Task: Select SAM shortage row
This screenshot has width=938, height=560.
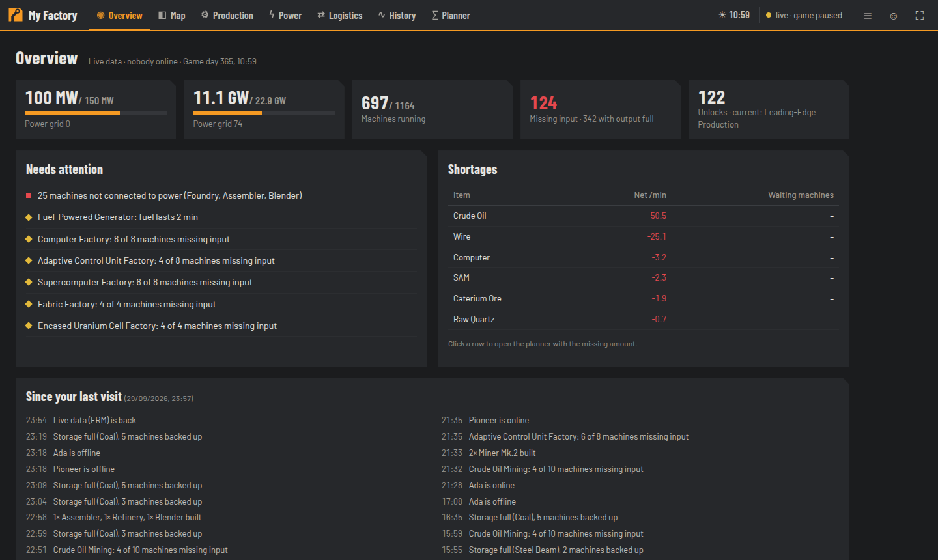Action: coord(644,277)
